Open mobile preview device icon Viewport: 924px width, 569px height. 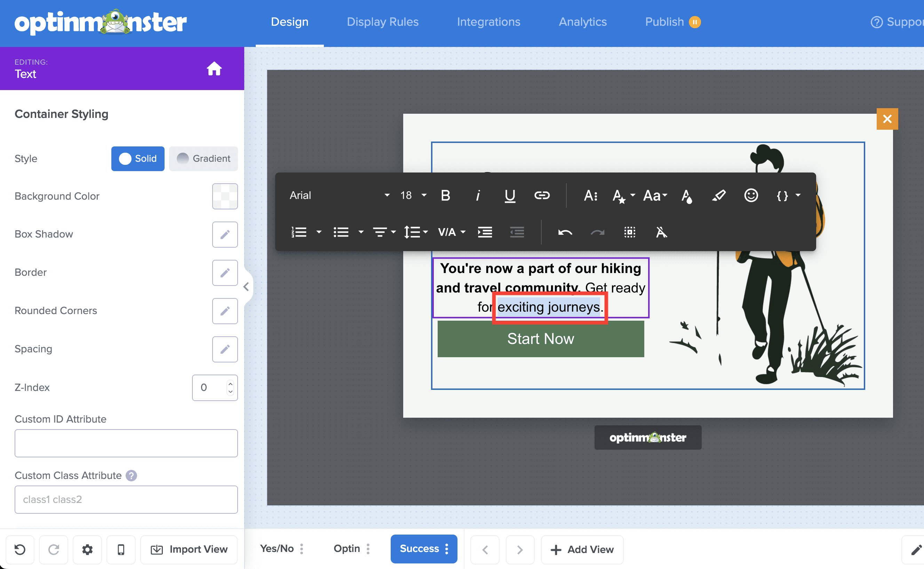click(121, 550)
